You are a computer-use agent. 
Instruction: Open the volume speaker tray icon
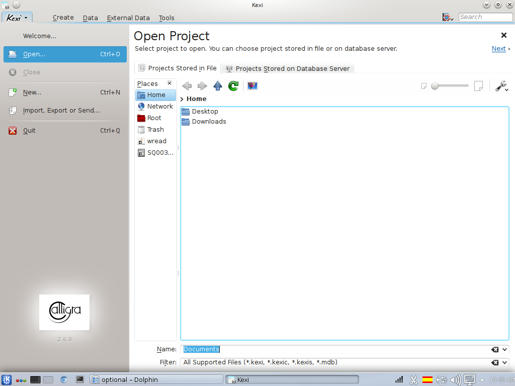pyautogui.click(x=455, y=380)
